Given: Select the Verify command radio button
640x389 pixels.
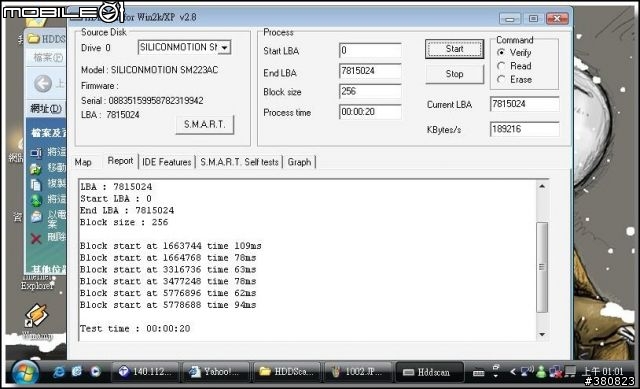Looking at the screenshot, I should click(501, 53).
